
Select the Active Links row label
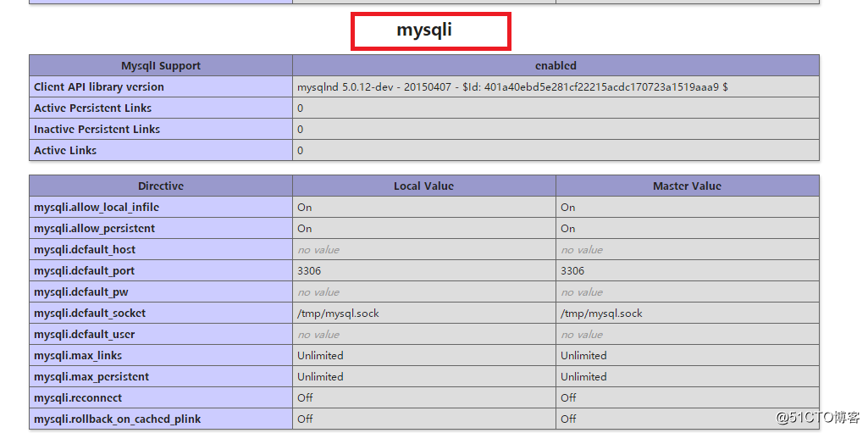[65, 150]
